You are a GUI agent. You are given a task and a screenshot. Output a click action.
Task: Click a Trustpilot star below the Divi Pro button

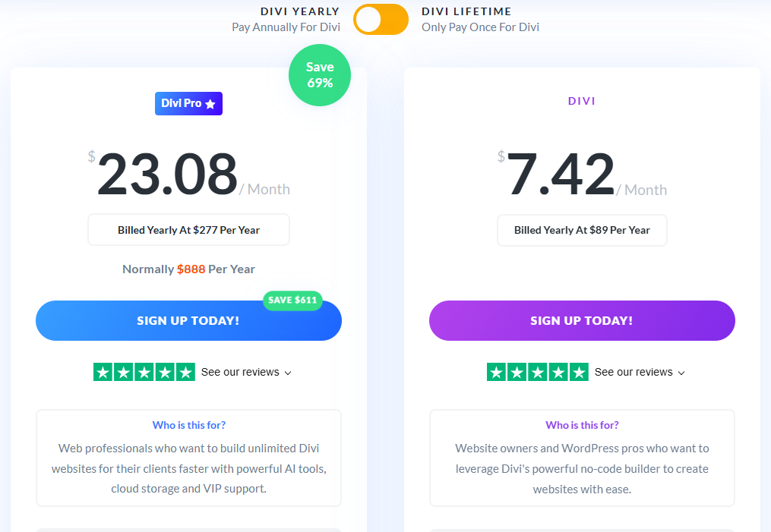coord(144,372)
